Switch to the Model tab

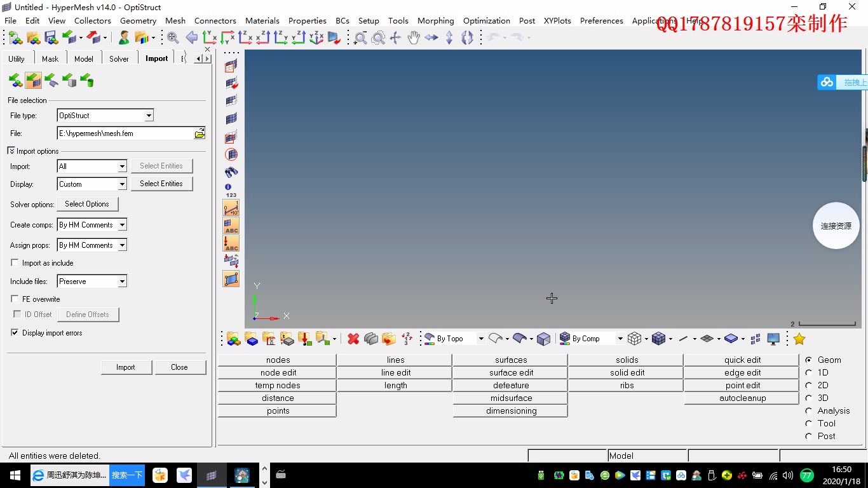click(x=83, y=58)
